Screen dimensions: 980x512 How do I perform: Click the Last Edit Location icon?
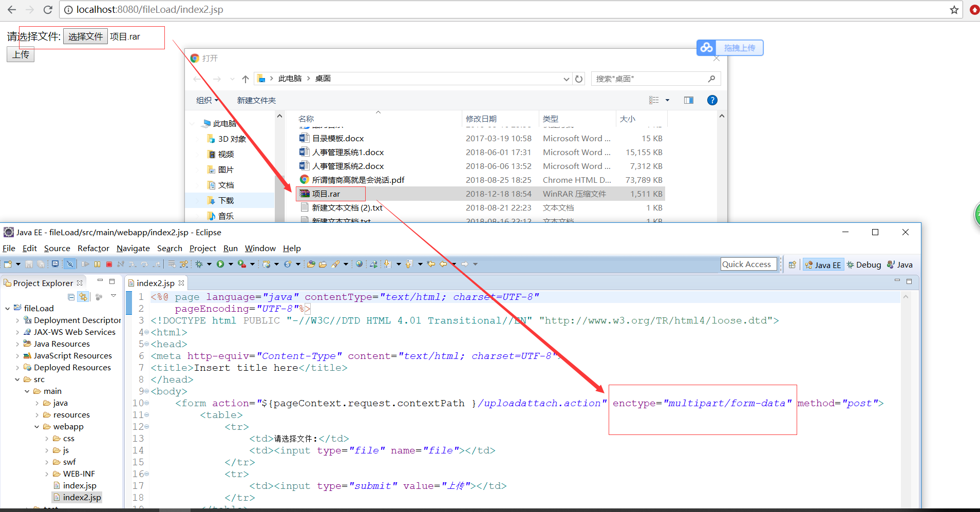coord(431,264)
